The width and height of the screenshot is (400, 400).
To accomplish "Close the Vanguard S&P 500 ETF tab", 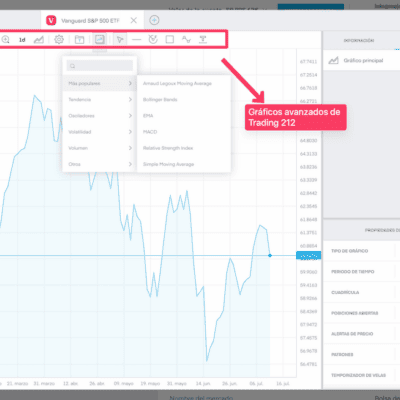I will 134,20.
